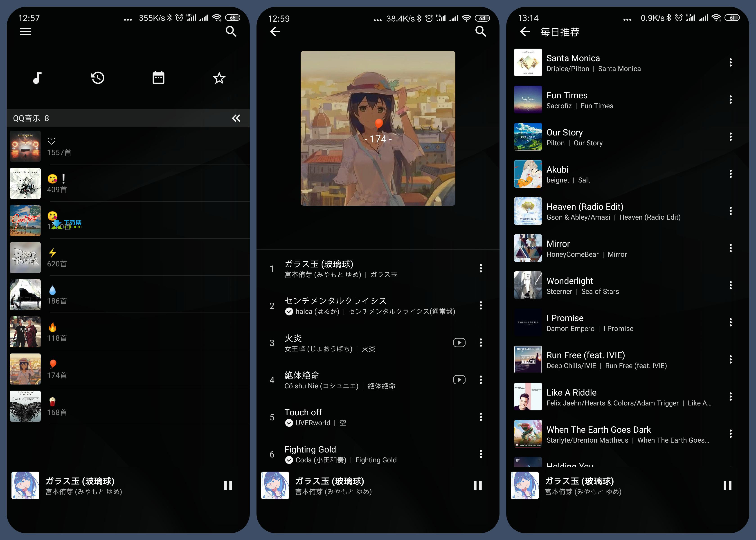Open more options for Fighting Gold
This screenshot has width=756, height=540.
[481, 454]
